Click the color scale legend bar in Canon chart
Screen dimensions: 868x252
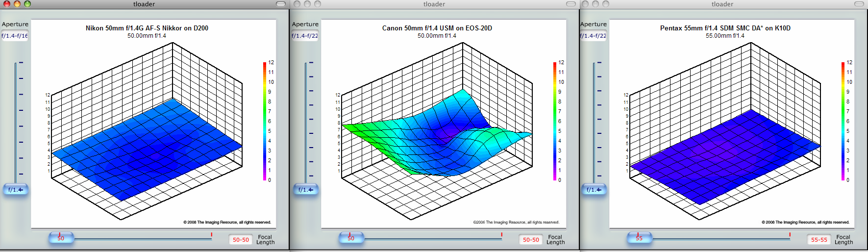point(555,121)
